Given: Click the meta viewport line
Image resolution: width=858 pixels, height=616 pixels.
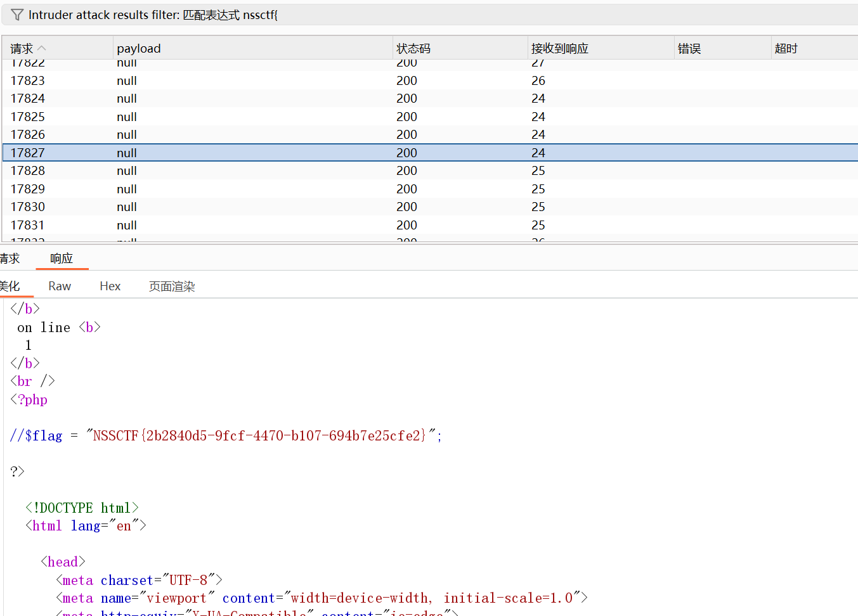Looking at the screenshot, I should coord(322,598).
